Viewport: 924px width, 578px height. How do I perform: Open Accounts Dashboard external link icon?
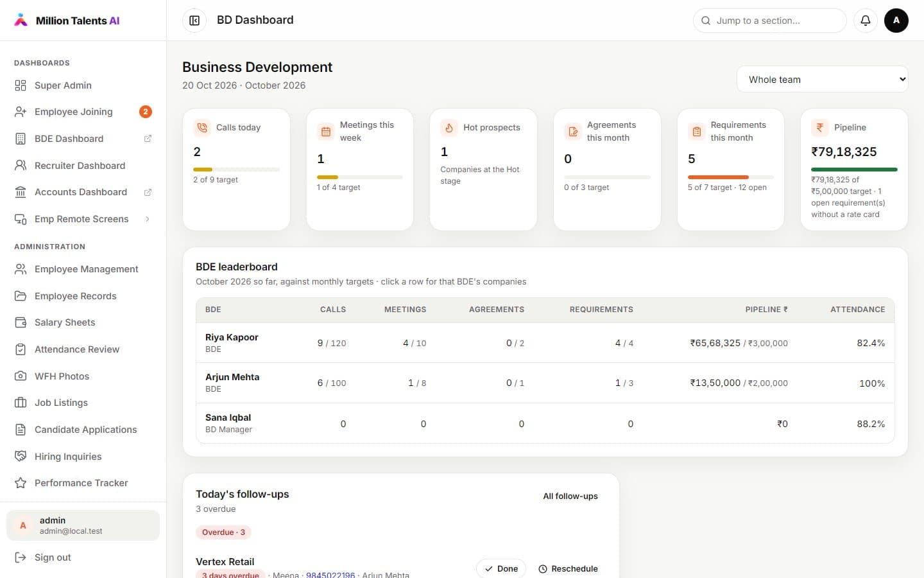pyautogui.click(x=148, y=192)
